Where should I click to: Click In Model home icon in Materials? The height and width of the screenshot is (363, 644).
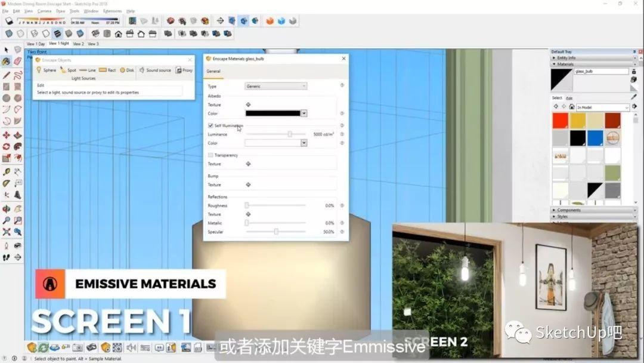pos(571,107)
